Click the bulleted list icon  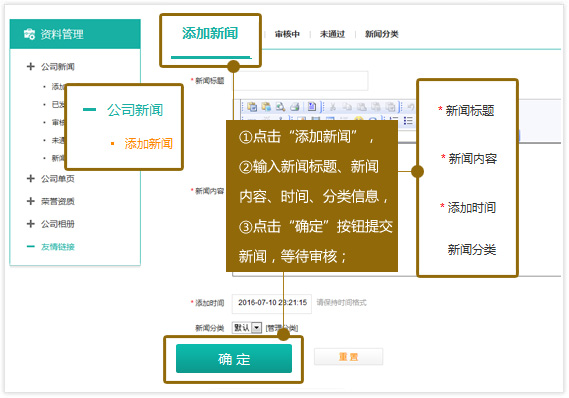click(x=408, y=121)
